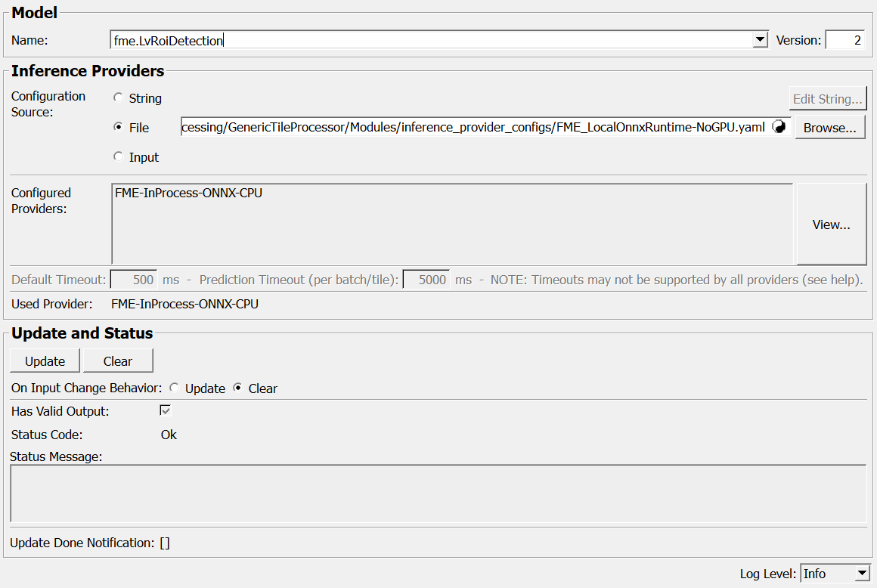
Task: Click the Default Timeout field
Action: tap(134, 280)
